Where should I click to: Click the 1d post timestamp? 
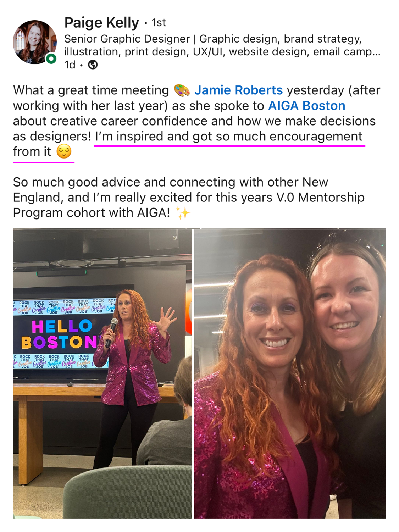[70, 65]
